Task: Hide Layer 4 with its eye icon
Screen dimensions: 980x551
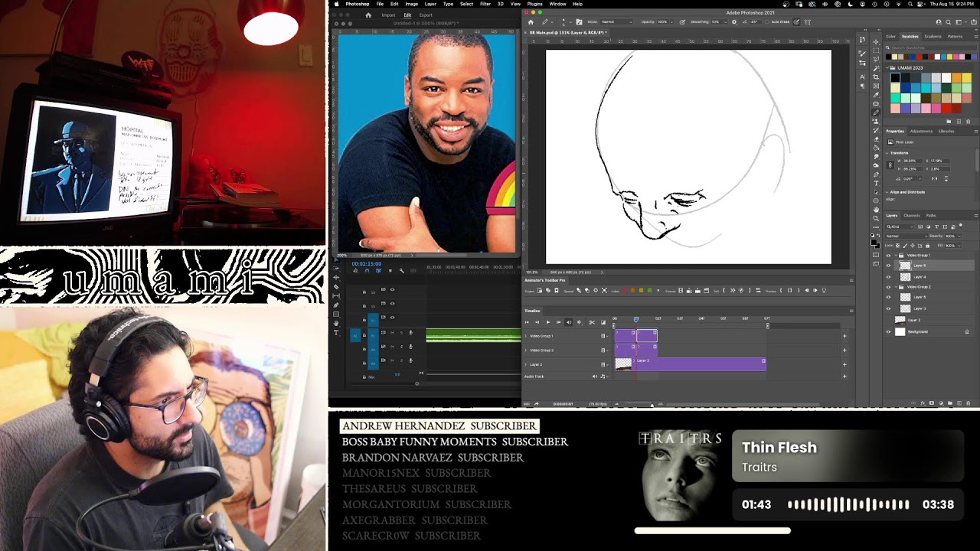Action: point(888,277)
